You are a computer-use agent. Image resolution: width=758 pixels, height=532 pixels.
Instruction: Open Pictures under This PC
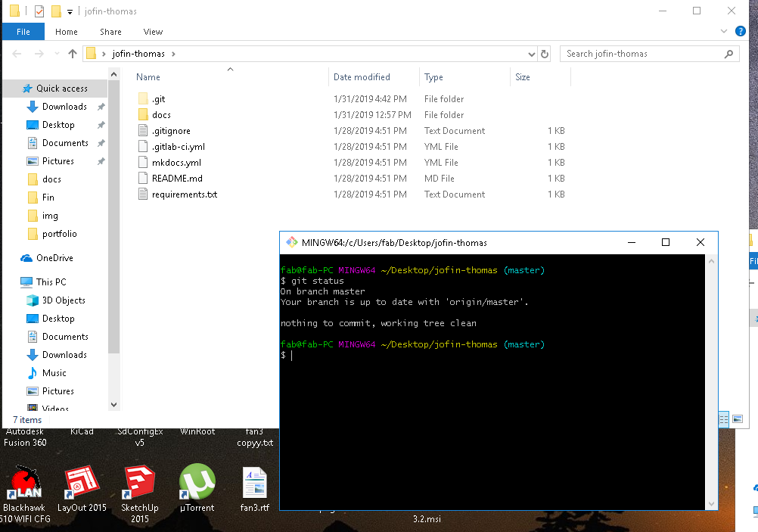click(x=50, y=390)
